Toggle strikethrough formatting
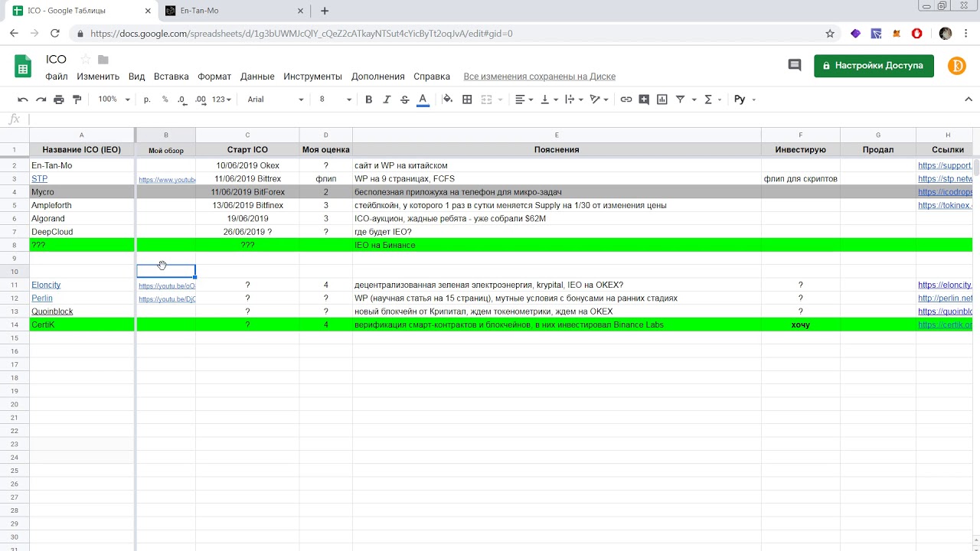The height and width of the screenshot is (551, 980). (405, 99)
